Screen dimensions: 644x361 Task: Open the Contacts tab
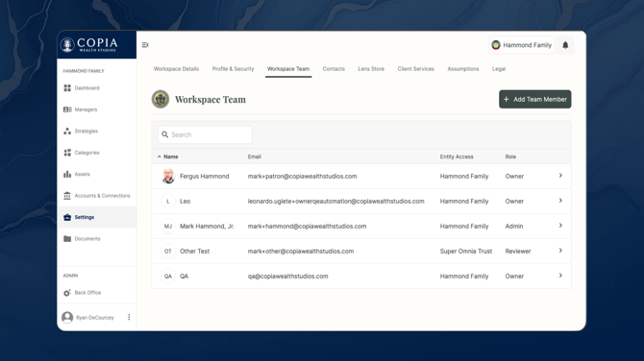tap(334, 69)
